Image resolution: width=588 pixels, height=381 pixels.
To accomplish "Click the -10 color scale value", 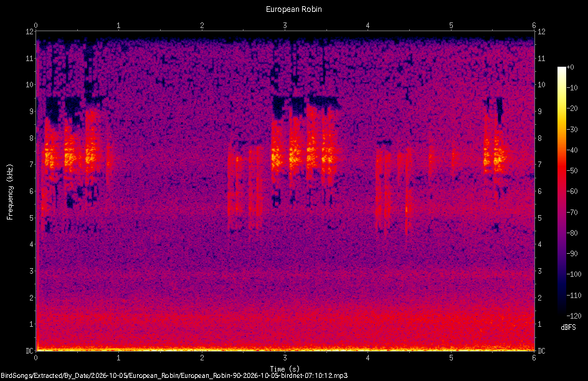I will (572, 88).
